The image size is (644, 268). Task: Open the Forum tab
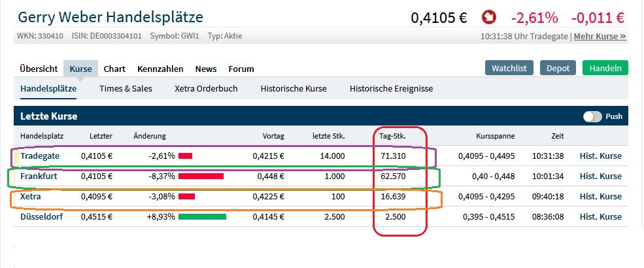[x=241, y=69]
